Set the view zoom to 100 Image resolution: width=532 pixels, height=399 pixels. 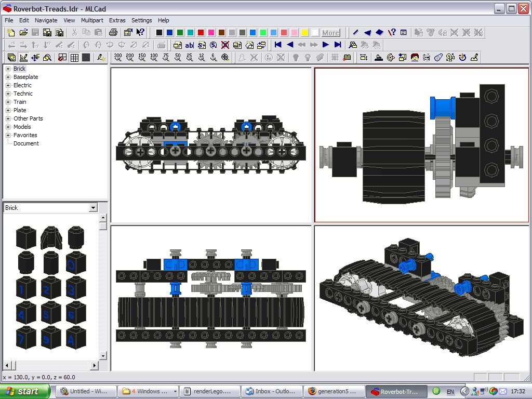point(154,58)
